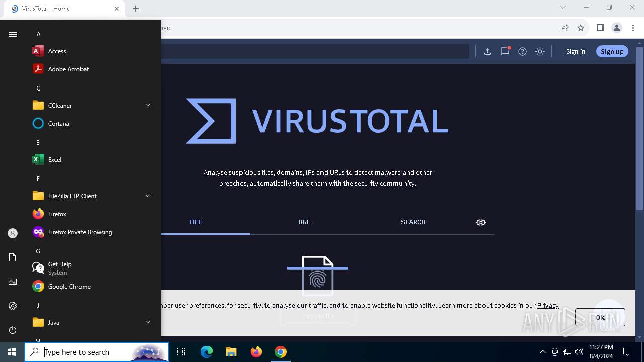The width and height of the screenshot is (644, 362).
Task: Click the Chrome address bar
Action: [357, 28]
